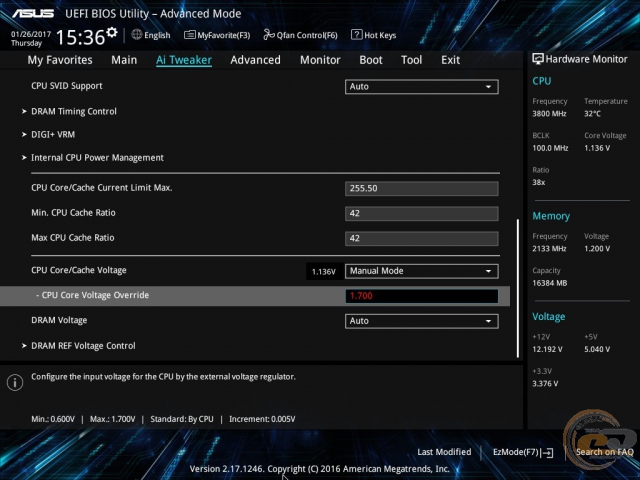Click Search on FAQ link
640x480 pixels.
coord(604,452)
